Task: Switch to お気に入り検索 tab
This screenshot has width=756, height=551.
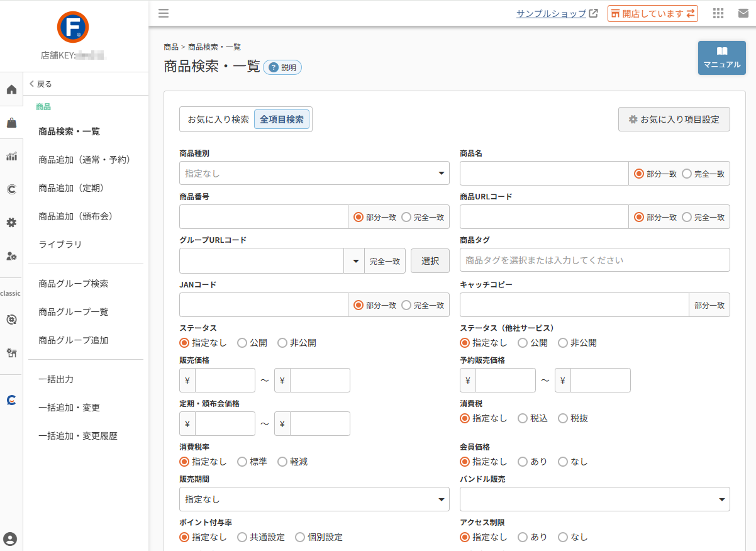Action: pyautogui.click(x=218, y=119)
